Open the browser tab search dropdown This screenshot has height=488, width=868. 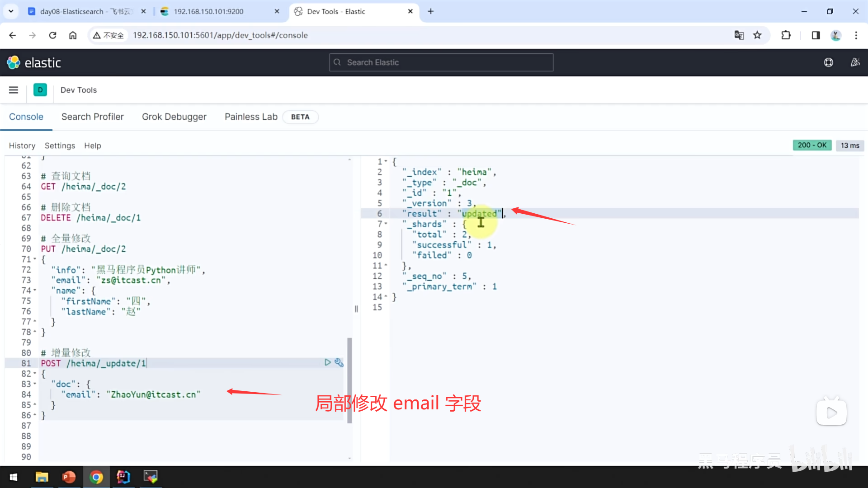coord(11,11)
